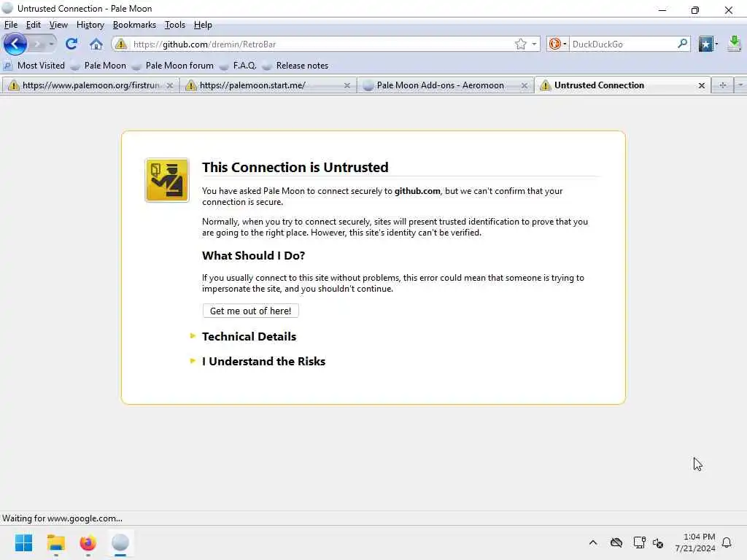
Task: Open the Release notes bookmark
Action: point(295,66)
